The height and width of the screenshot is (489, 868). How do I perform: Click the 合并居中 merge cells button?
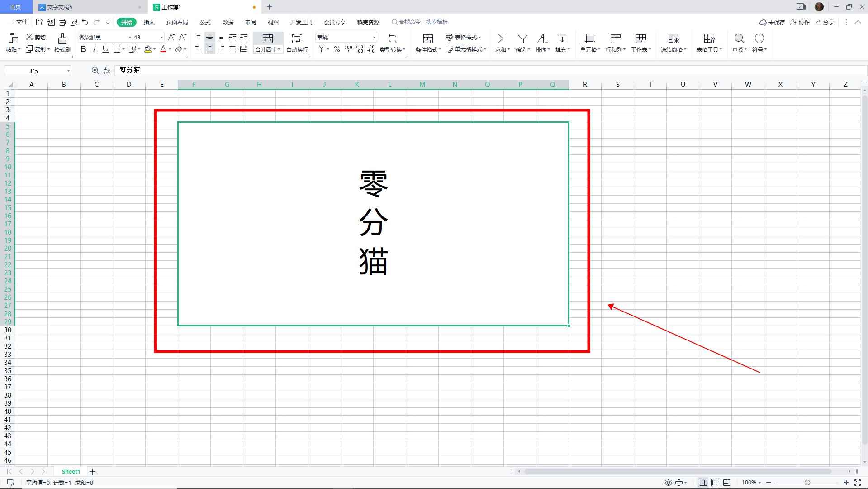tap(267, 43)
